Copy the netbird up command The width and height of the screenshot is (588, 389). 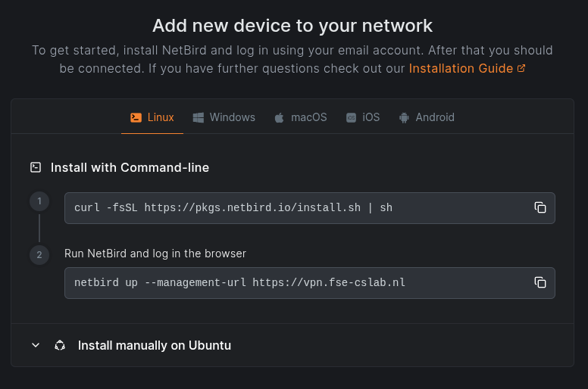(x=540, y=282)
